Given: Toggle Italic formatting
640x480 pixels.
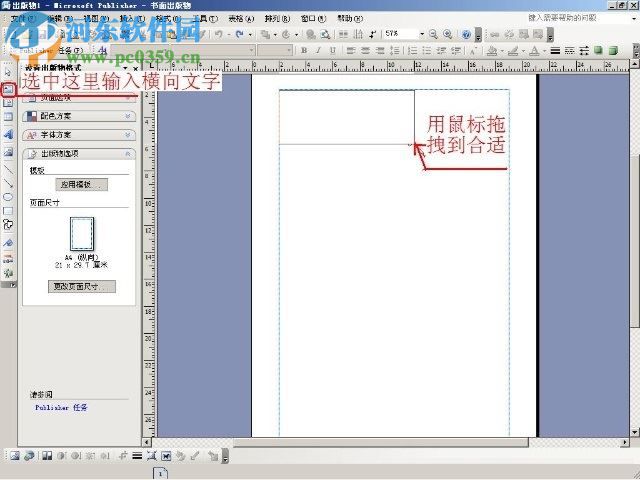Looking at the screenshot, I should 318,50.
